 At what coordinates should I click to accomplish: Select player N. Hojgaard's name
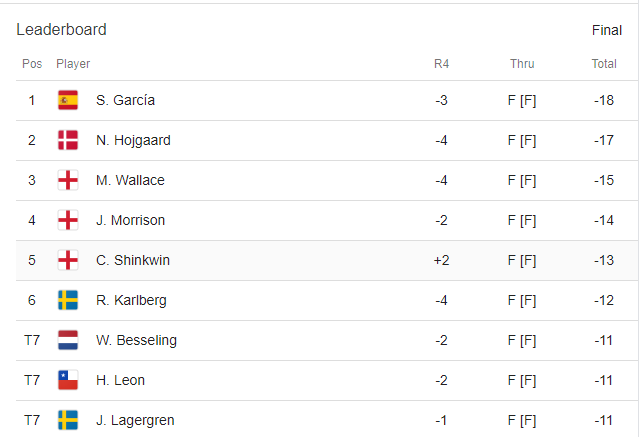[133, 140]
